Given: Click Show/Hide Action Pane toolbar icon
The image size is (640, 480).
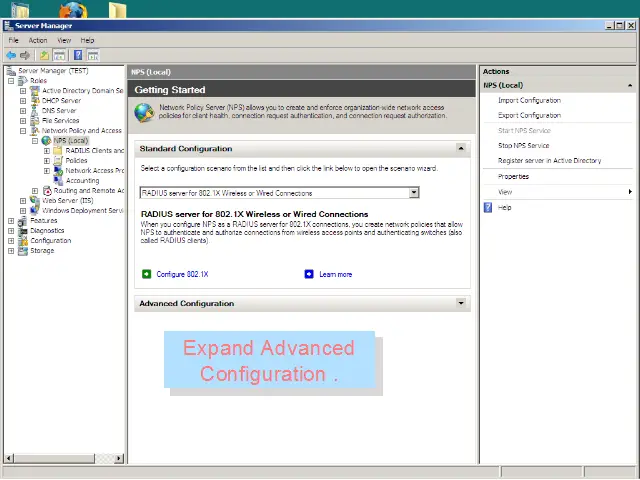Looking at the screenshot, I should pos(93,55).
